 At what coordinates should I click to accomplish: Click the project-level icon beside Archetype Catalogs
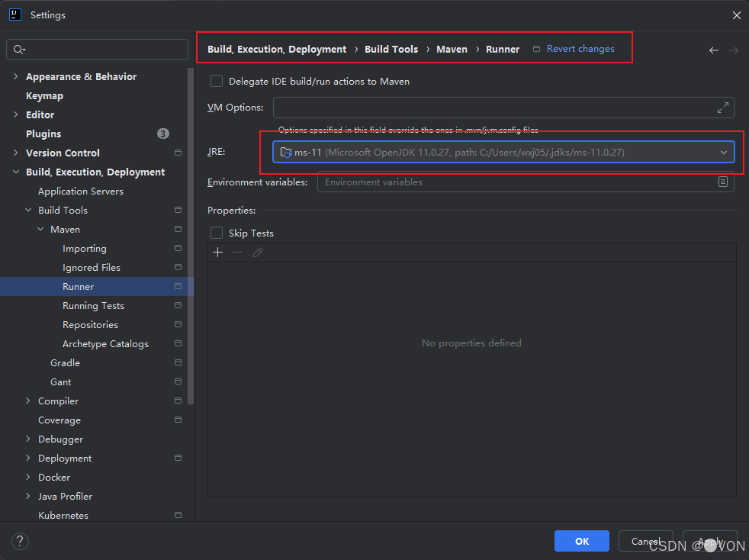178,343
